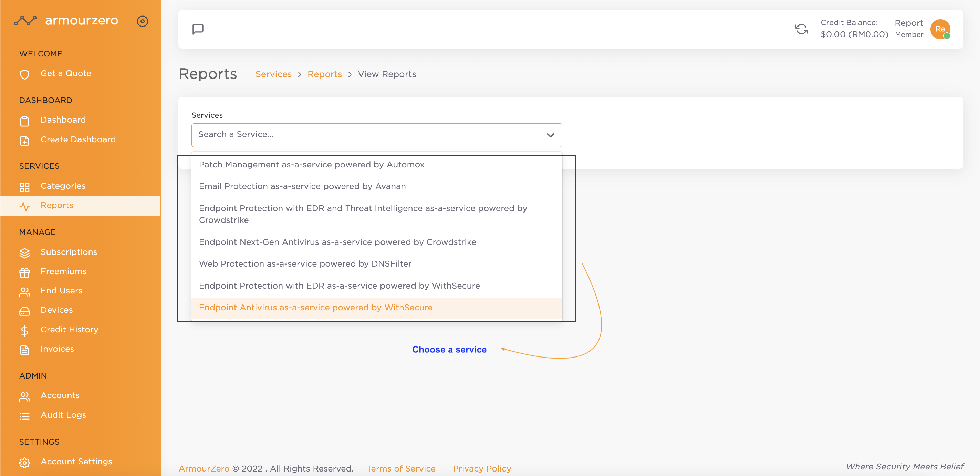This screenshot has height=476, width=980.
Task: Open Freemiums sidebar item
Action: (64, 271)
